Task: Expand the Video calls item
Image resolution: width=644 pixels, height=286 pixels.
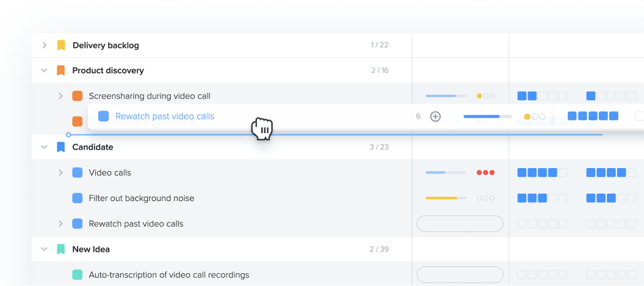Action: [60, 173]
